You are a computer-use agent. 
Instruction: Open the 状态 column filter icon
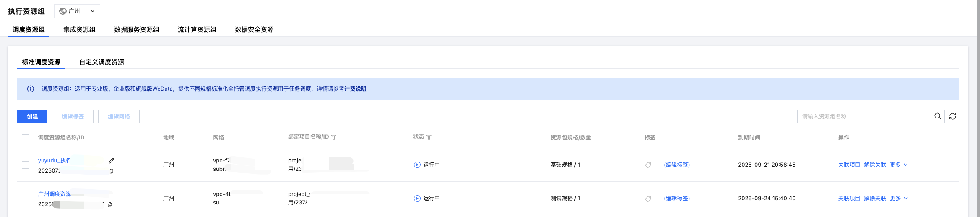click(429, 137)
